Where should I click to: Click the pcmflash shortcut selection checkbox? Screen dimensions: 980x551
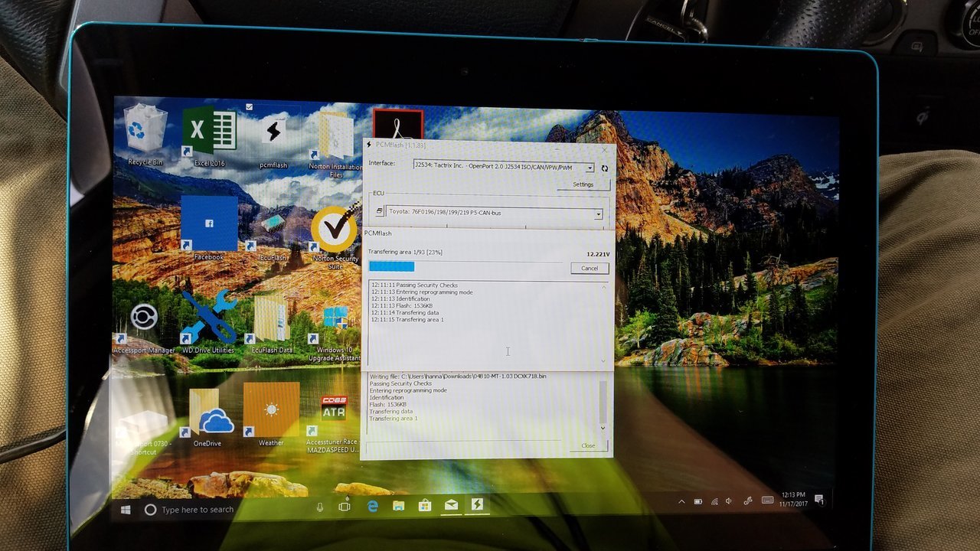(250, 106)
